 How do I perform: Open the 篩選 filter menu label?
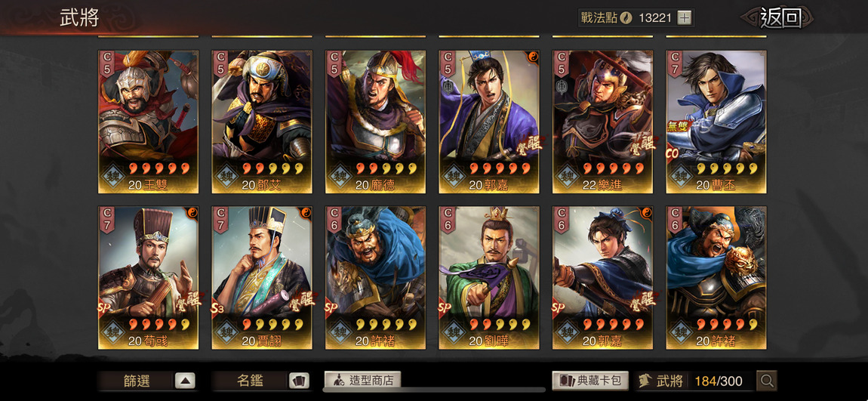(137, 381)
